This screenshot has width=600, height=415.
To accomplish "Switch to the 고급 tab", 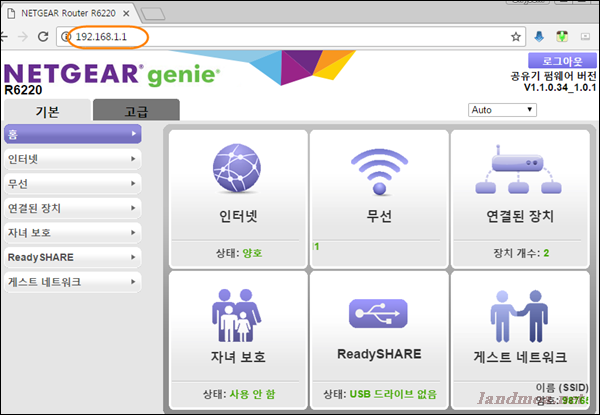I will (136, 111).
